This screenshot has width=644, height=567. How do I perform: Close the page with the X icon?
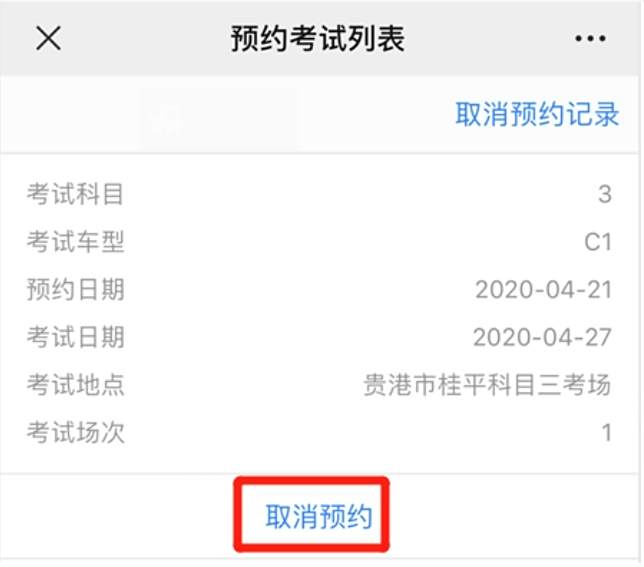[48, 38]
